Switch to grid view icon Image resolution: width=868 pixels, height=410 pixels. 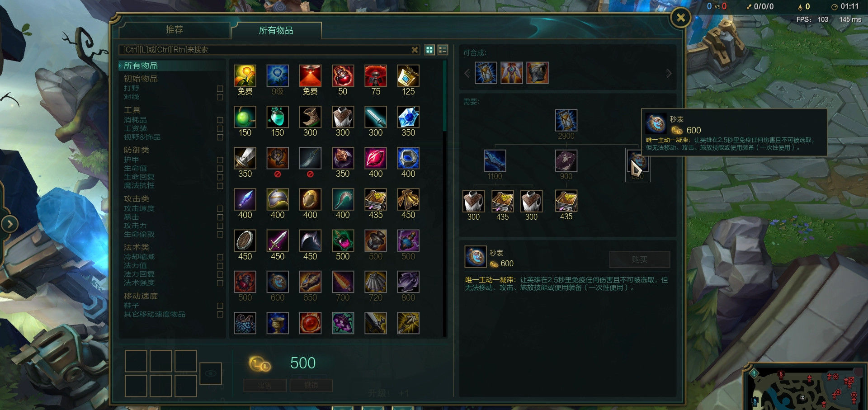[x=429, y=50]
